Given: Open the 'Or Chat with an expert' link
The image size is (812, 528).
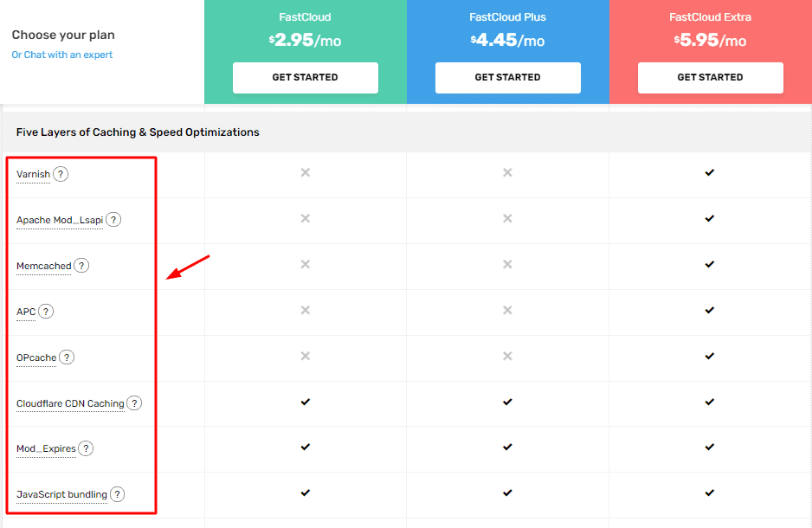Looking at the screenshot, I should (x=62, y=55).
